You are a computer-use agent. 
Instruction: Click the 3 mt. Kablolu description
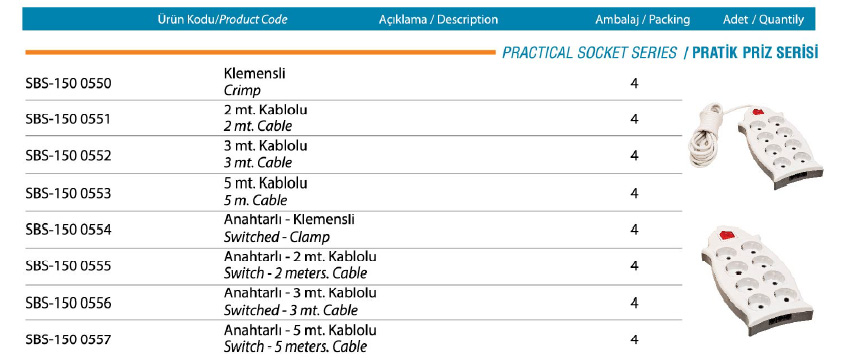point(266,146)
